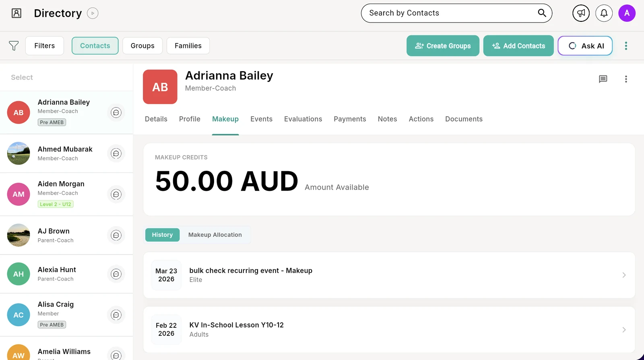The image size is (644, 360).
Task: Click Ahmed Mubarak's profile photo
Action: pos(19,153)
